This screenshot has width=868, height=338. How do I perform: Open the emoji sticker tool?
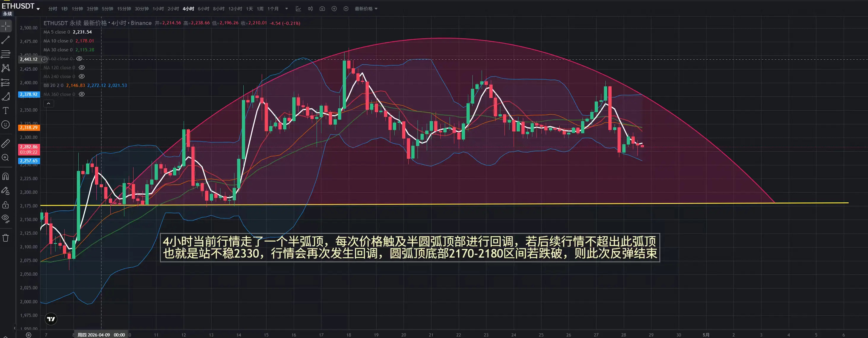pyautogui.click(x=6, y=125)
